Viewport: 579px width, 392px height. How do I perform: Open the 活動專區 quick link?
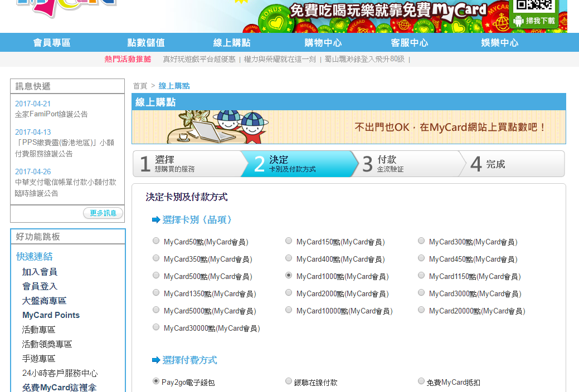pos(38,329)
